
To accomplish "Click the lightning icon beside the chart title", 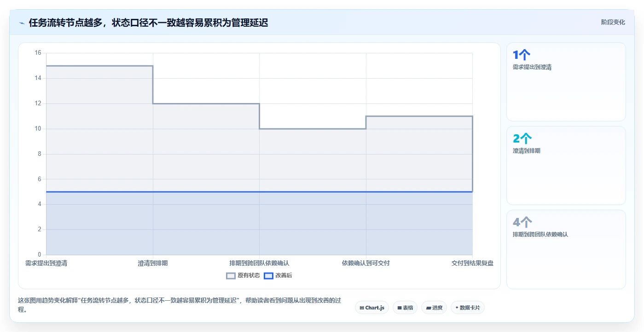I will 22,23.
